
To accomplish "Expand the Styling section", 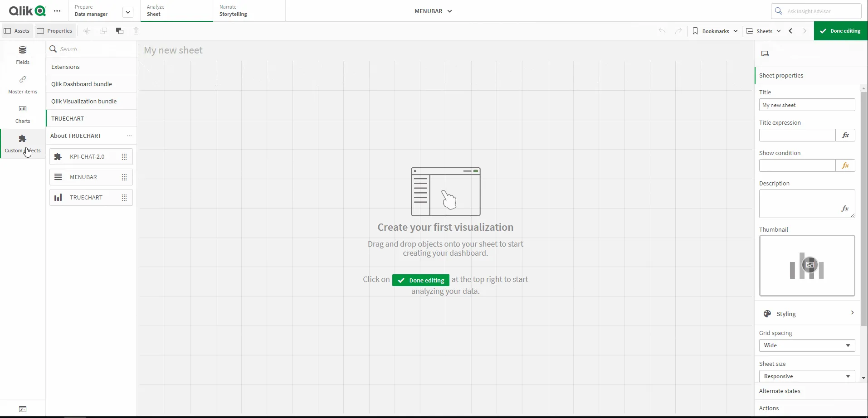I will point(806,313).
